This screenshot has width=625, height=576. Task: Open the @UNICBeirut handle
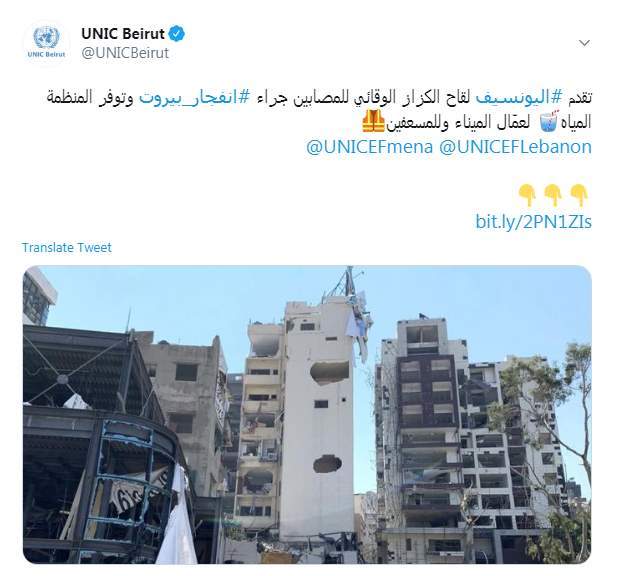(125, 53)
